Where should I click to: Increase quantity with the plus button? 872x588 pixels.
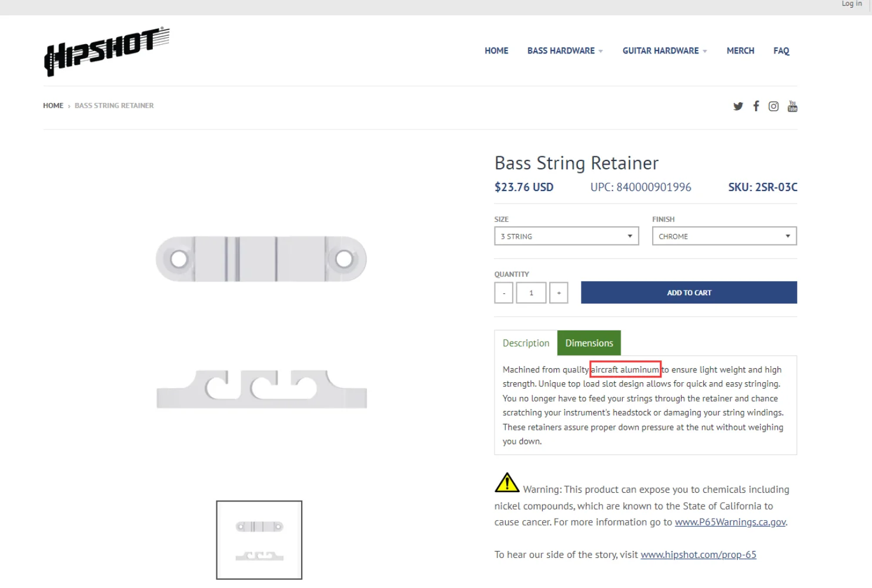point(559,293)
